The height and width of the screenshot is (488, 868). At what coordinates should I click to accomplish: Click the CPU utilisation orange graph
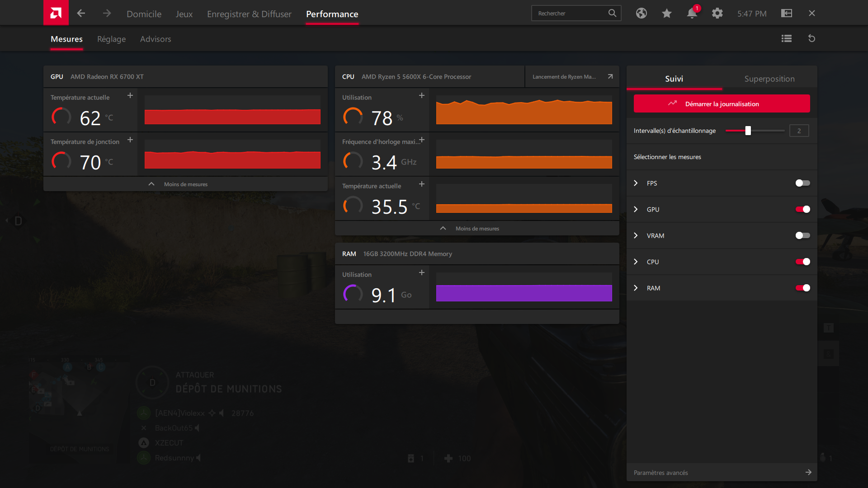point(524,110)
